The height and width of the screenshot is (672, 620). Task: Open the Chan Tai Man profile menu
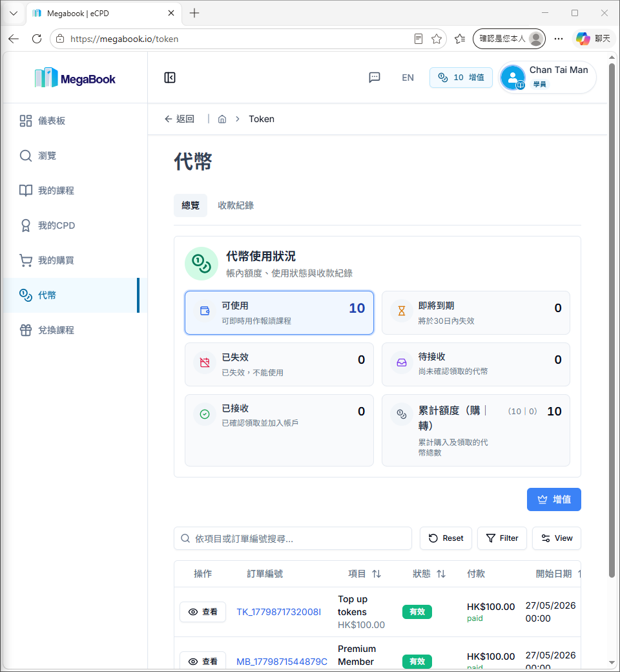click(x=547, y=78)
